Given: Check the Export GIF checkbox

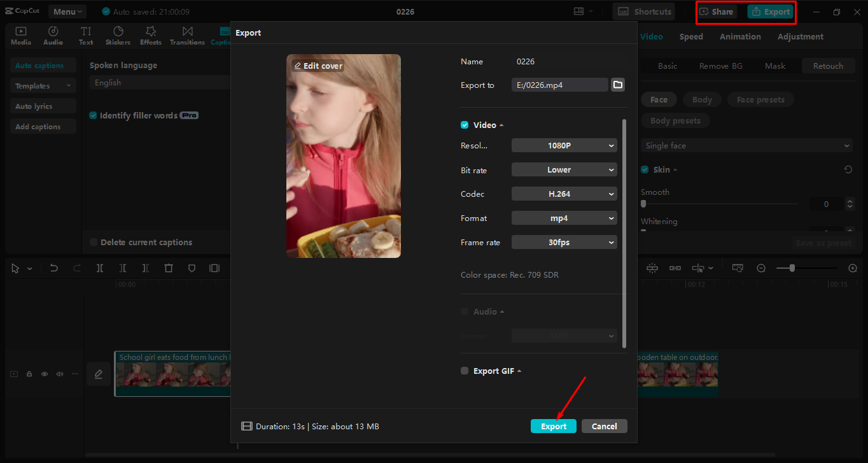Looking at the screenshot, I should click(464, 370).
